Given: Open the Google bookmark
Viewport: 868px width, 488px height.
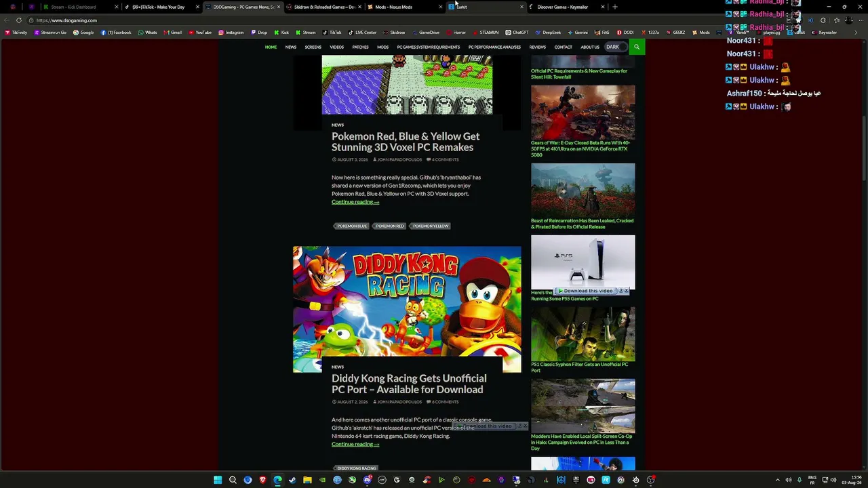Looking at the screenshot, I should tap(83, 33).
